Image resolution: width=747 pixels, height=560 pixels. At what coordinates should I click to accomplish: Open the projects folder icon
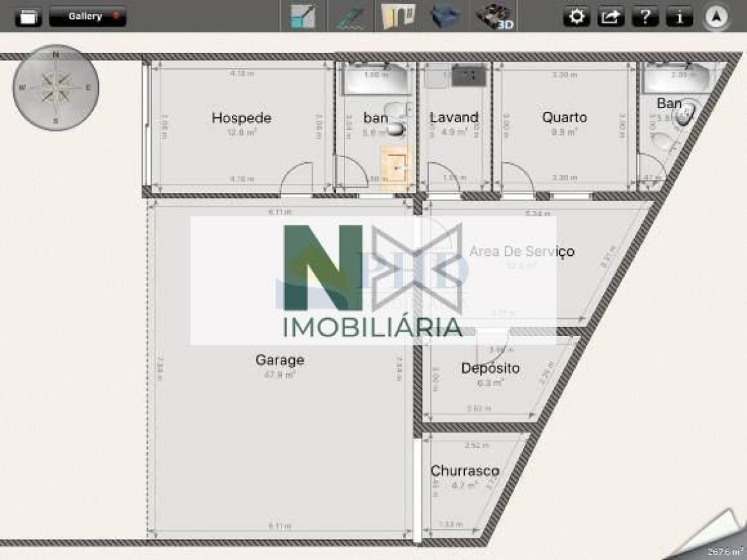tap(28, 17)
